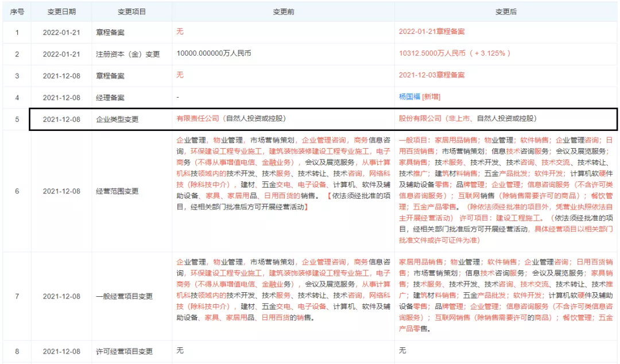Click the date in the 企业类型变更 row
The width and height of the screenshot is (620, 364).
(x=61, y=119)
